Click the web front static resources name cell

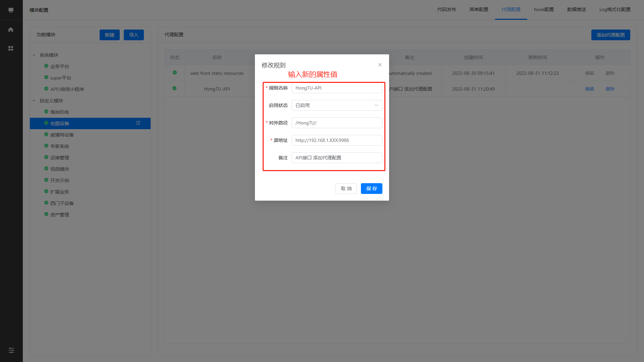click(217, 73)
